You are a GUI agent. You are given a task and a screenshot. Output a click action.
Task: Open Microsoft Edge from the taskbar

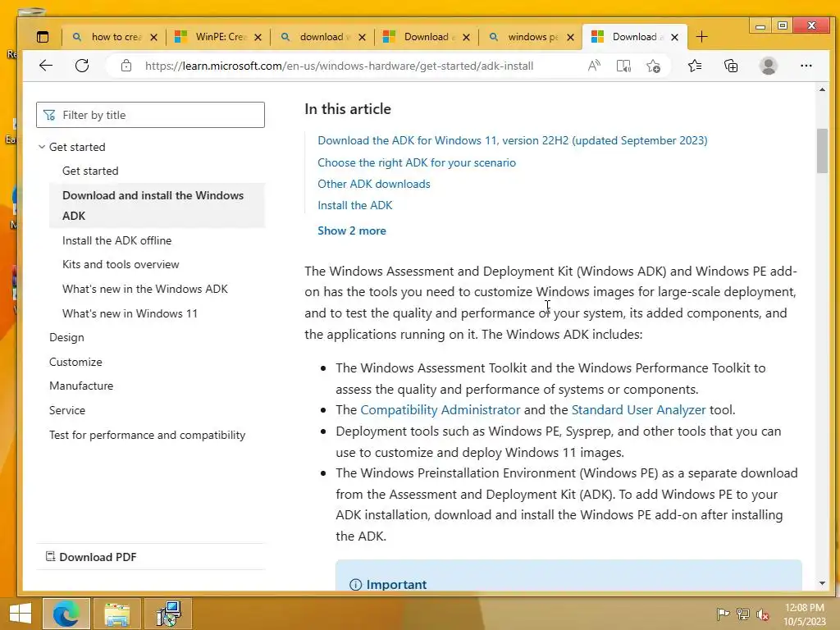(x=66, y=614)
